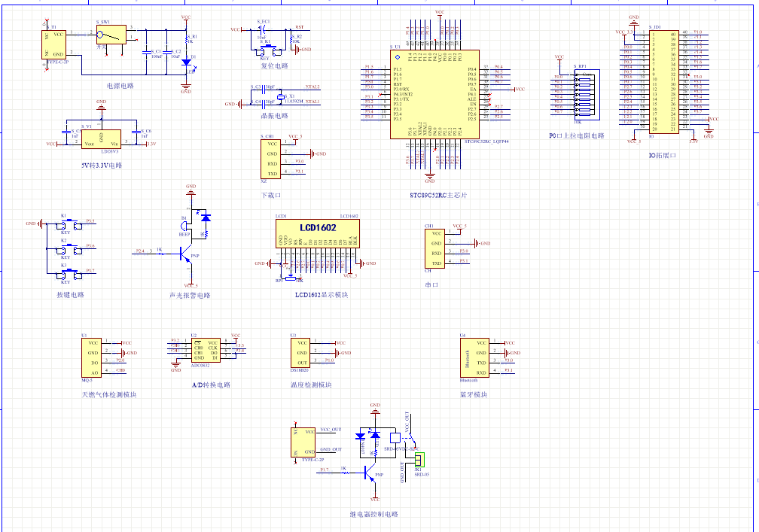Select the K2 key switch on P3.6
Image resolution: width=759 pixels, height=532 pixels.
(x=70, y=250)
